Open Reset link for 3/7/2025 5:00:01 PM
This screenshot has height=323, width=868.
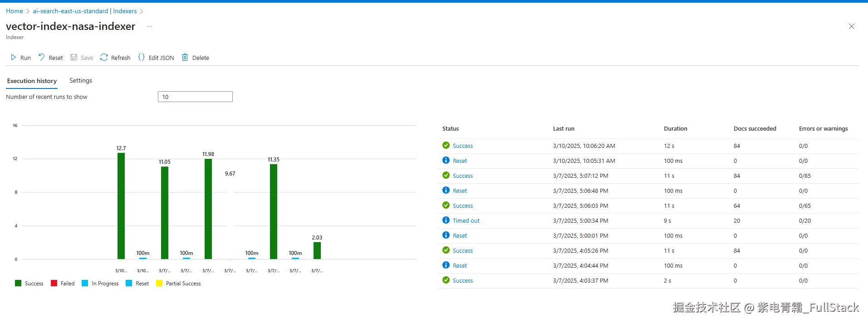tap(460, 235)
